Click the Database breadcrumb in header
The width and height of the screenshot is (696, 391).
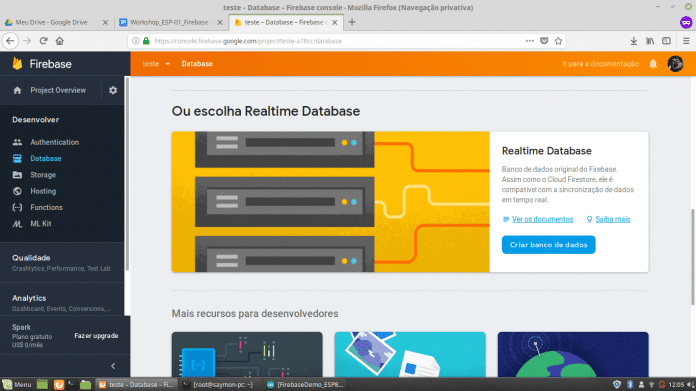point(197,64)
